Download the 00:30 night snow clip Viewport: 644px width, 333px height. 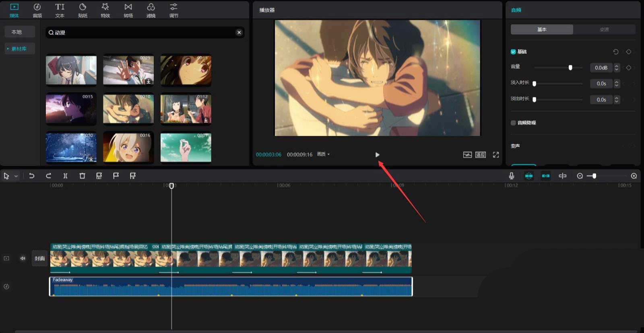click(x=91, y=158)
